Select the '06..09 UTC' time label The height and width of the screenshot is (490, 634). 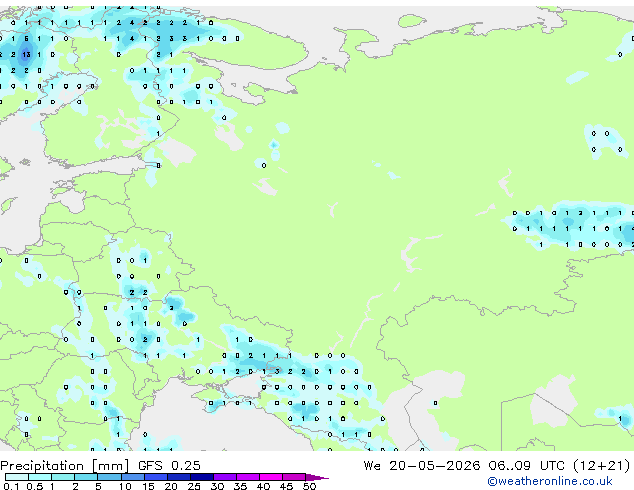pyautogui.click(x=526, y=466)
